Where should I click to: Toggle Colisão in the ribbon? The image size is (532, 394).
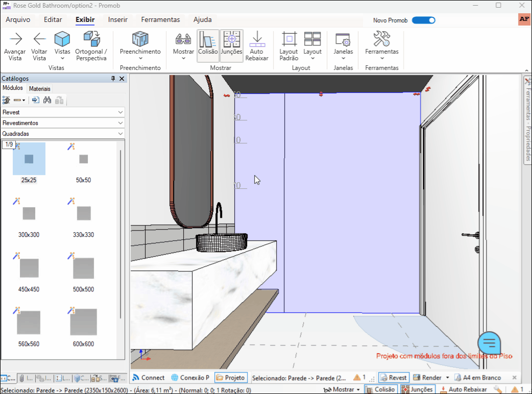pyautogui.click(x=208, y=46)
